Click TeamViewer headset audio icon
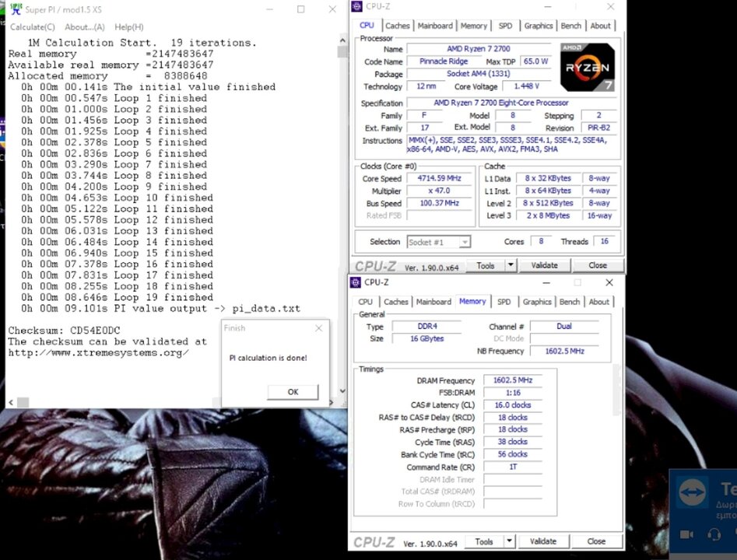737x560 pixels. coord(714,534)
